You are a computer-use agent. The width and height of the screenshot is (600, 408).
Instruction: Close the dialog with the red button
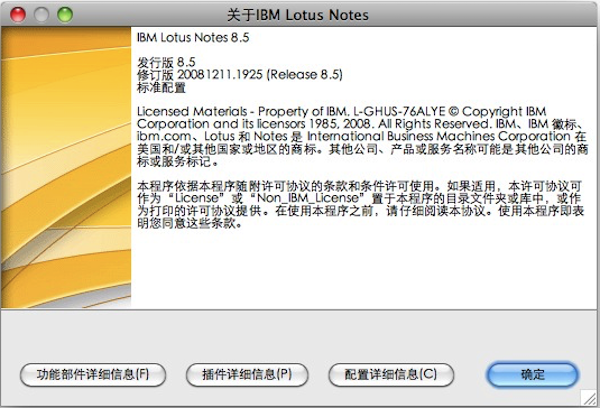click(x=18, y=15)
